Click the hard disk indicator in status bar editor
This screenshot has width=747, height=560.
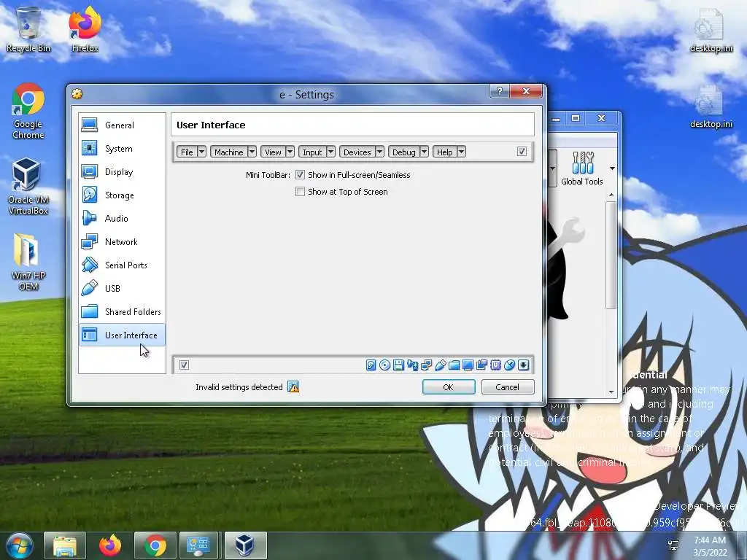[x=371, y=365]
